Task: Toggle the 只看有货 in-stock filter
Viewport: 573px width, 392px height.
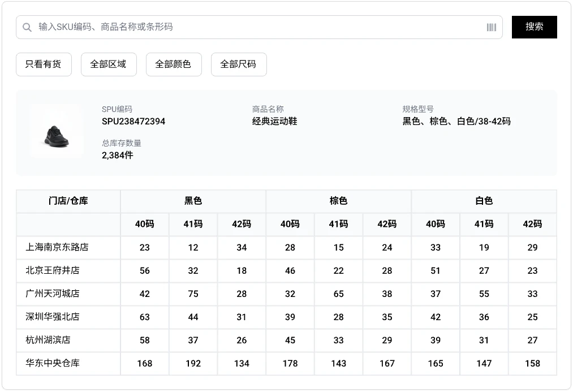Action: [x=43, y=64]
